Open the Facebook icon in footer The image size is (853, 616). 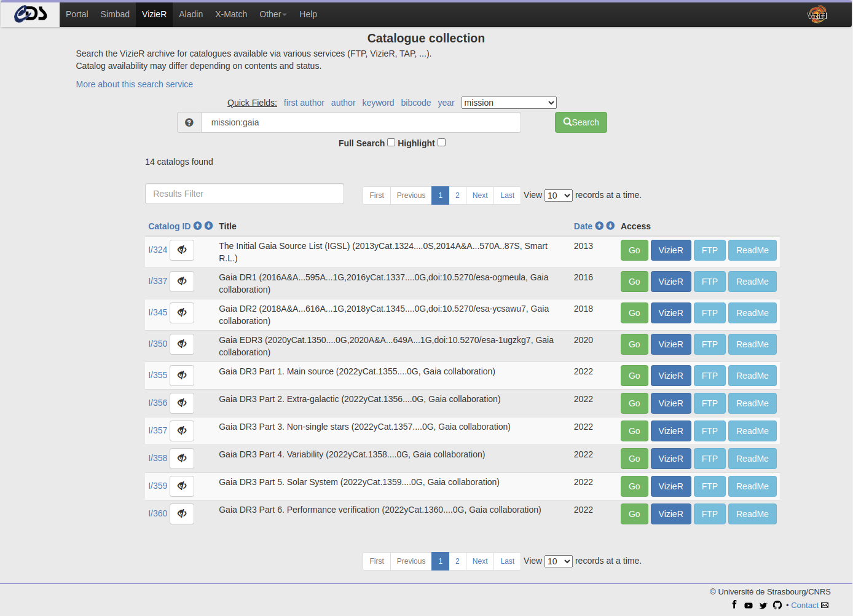734,605
